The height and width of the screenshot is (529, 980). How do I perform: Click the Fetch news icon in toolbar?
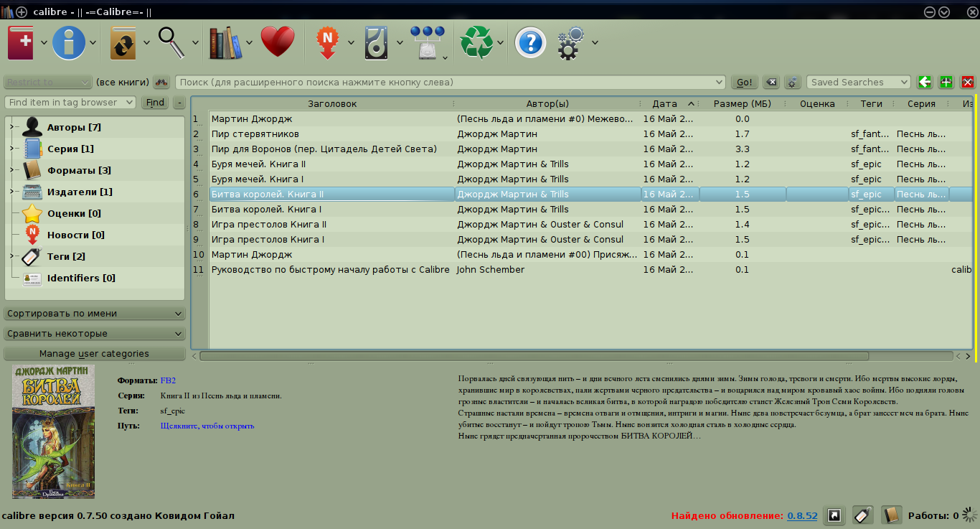click(327, 42)
